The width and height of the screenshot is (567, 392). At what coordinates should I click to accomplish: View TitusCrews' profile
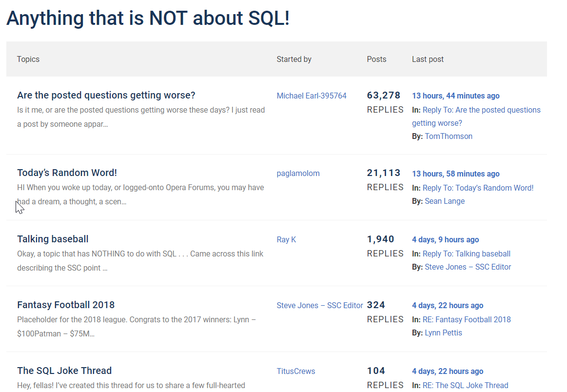pos(295,371)
